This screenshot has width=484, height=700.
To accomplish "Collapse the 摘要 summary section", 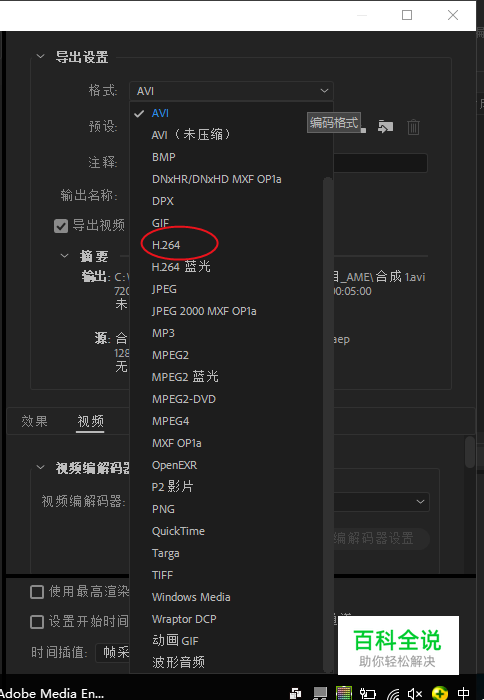I will pyautogui.click(x=65, y=256).
